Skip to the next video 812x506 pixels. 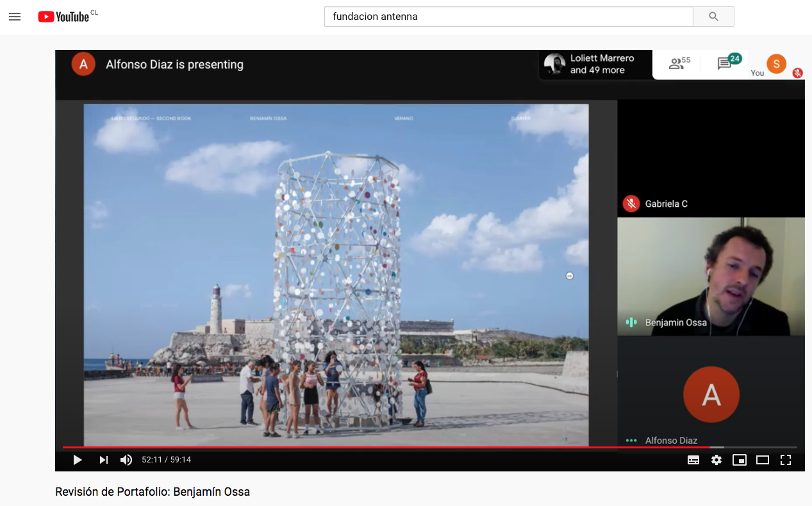click(x=103, y=460)
